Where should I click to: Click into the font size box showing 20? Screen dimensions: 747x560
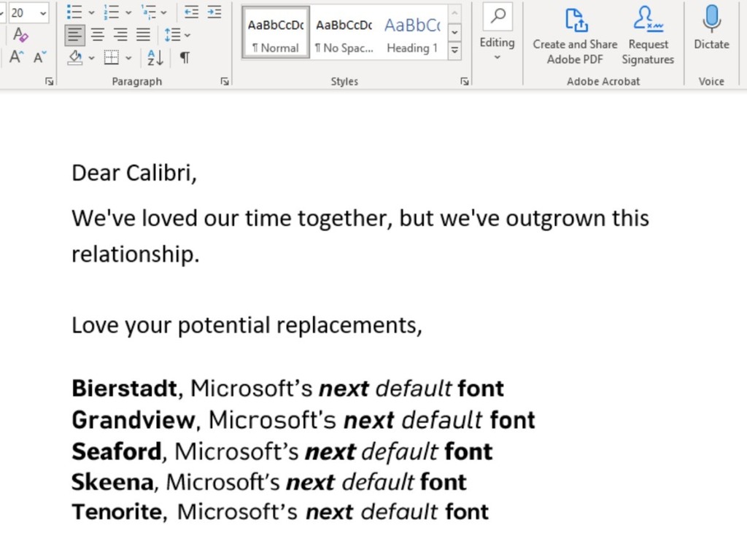23,13
